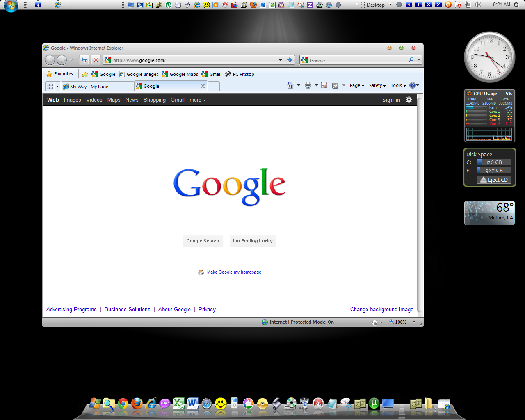Open Recycle Bin in the dock
This screenshot has width=525, height=420.
pos(304,404)
